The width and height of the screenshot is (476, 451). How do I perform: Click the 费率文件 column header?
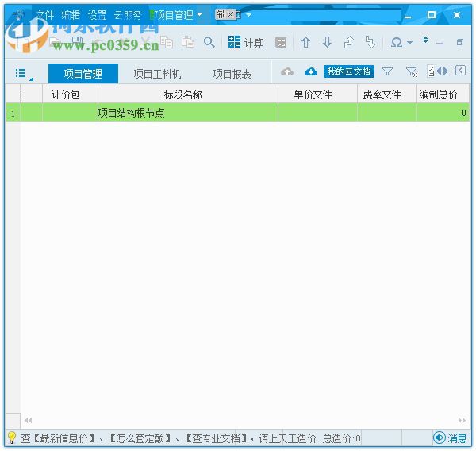(x=387, y=94)
